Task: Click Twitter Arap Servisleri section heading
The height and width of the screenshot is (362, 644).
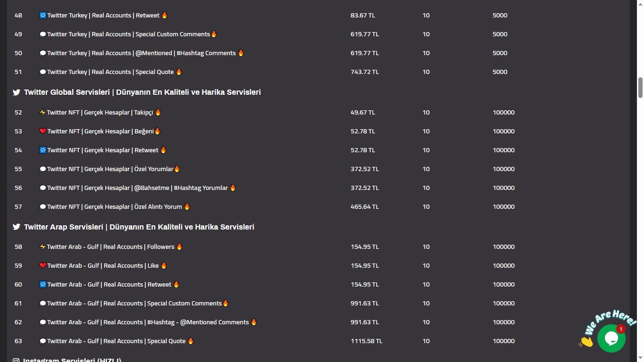Action: (x=139, y=227)
